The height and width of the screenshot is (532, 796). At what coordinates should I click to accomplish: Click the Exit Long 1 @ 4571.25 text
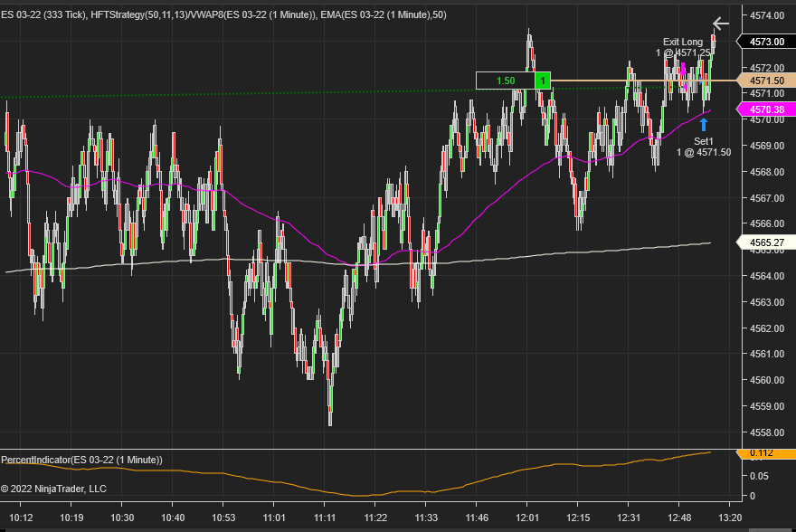pyautogui.click(x=683, y=47)
